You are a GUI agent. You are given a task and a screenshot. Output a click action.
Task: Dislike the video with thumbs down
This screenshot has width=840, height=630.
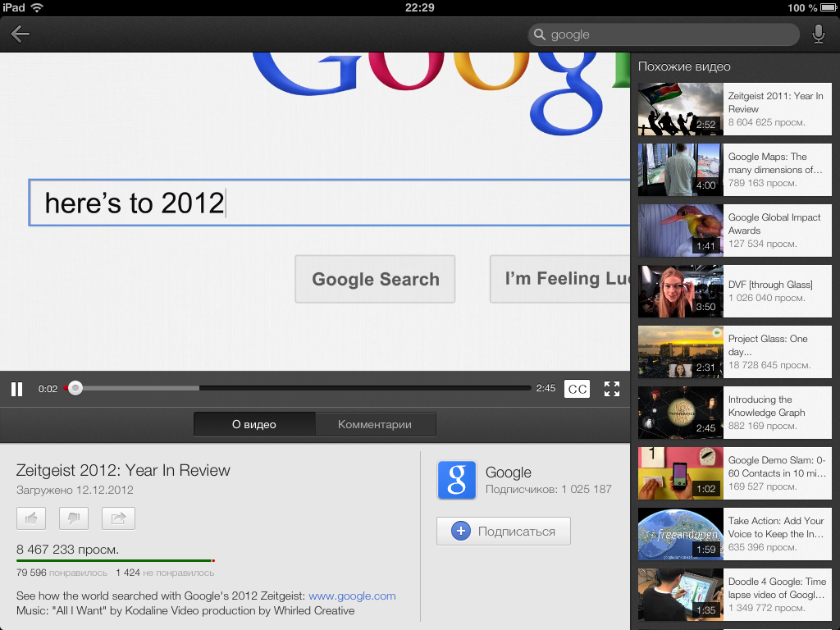point(74,518)
